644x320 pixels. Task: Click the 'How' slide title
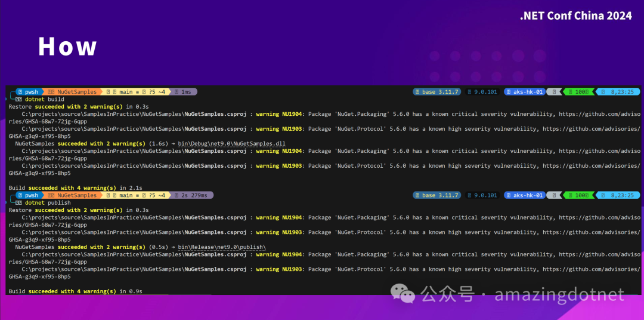(x=68, y=46)
